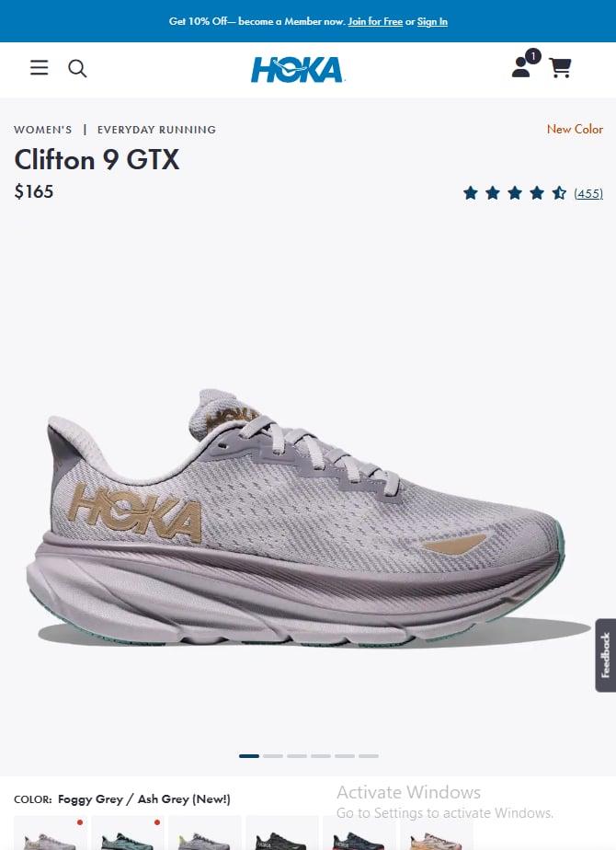
Task: Go to HOKA home logo
Action: click(x=297, y=70)
